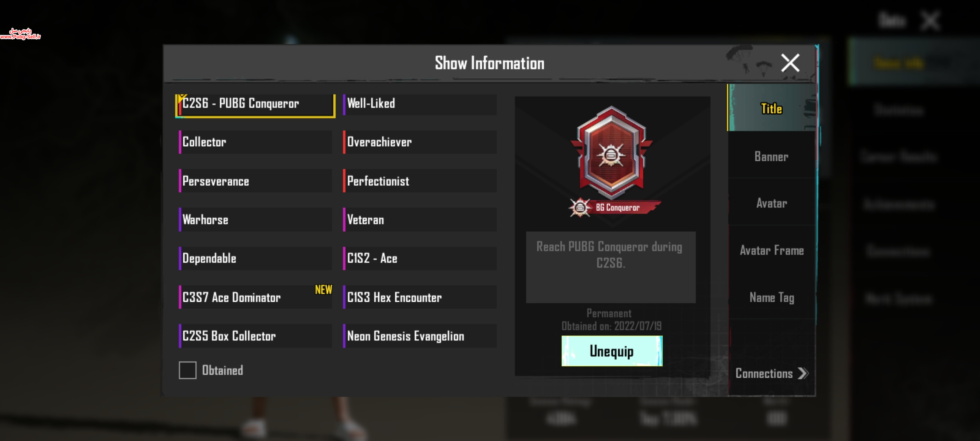This screenshot has height=441, width=980.
Task: Close the blurred background profile screen
Action: click(x=930, y=20)
